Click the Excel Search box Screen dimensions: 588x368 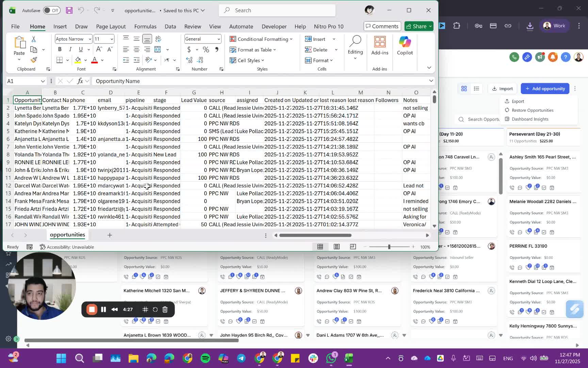coord(277,10)
